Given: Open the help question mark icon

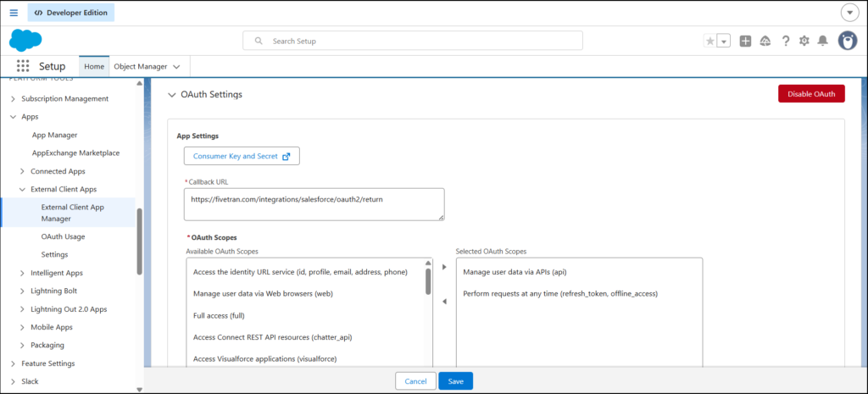Looking at the screenshot, I should 785,41.
